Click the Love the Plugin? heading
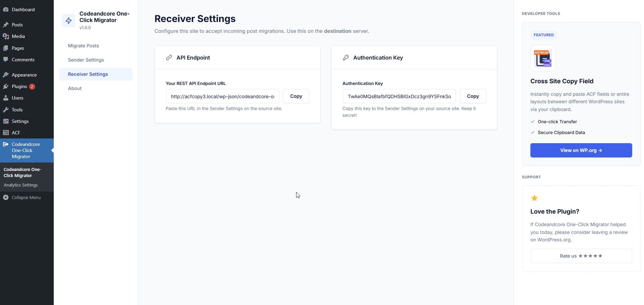644x305 pixels. [555, 212]
